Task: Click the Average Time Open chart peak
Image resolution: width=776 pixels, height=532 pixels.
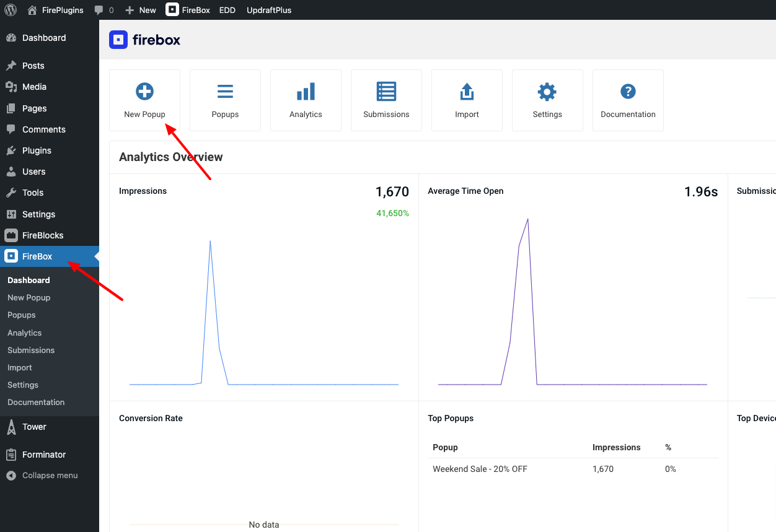Action: [527, 220]
